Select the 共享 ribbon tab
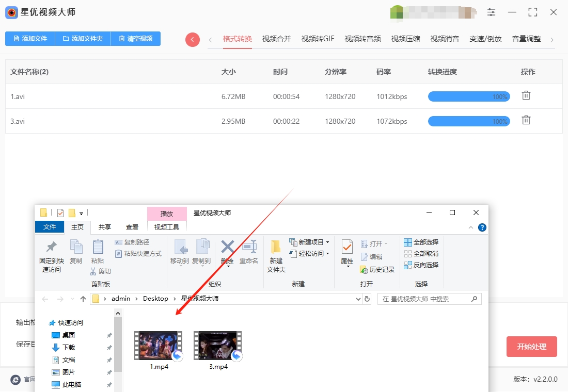568x392 pixels. tap(105, 227)
